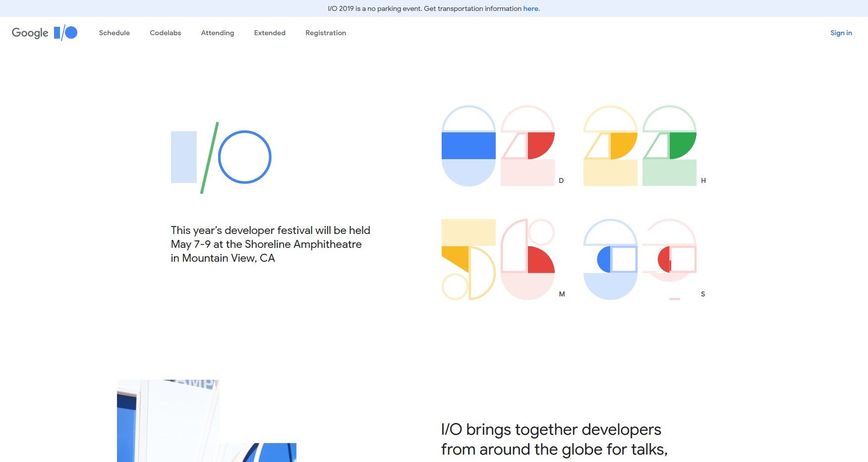The height and width of the screenshot is (462, 868).
Task: Click the red two days countdown digit
Action: pyautogui.click(x=527, y=146)
